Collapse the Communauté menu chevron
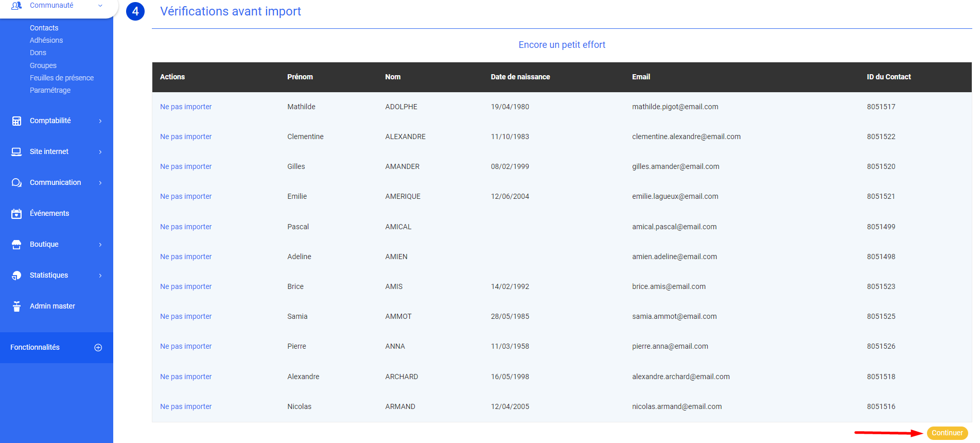This screenshot has width=980, height=443. pos(100,6)
